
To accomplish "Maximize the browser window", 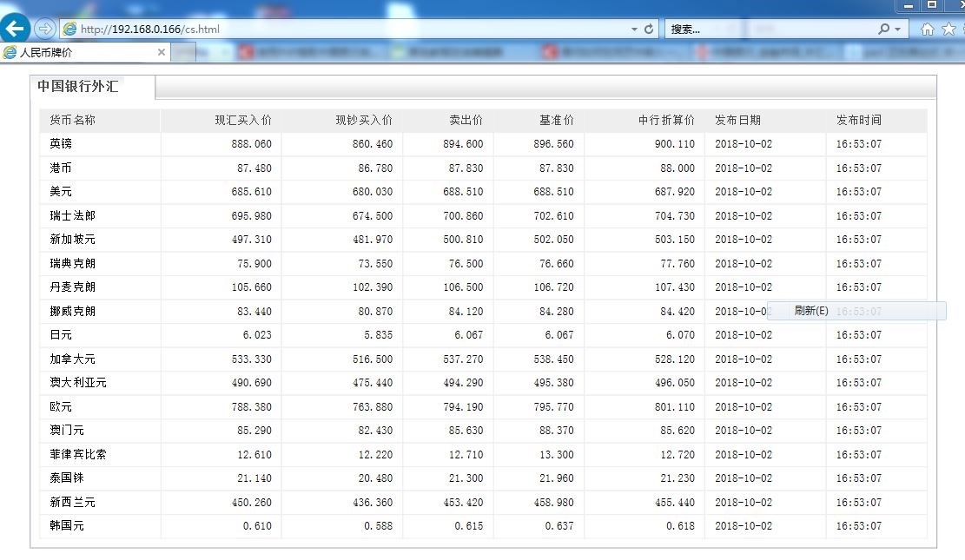I will click(932, 5).
